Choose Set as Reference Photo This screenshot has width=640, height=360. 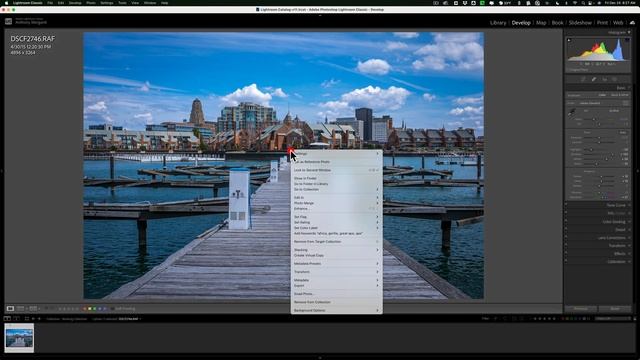tap(336, 162)
